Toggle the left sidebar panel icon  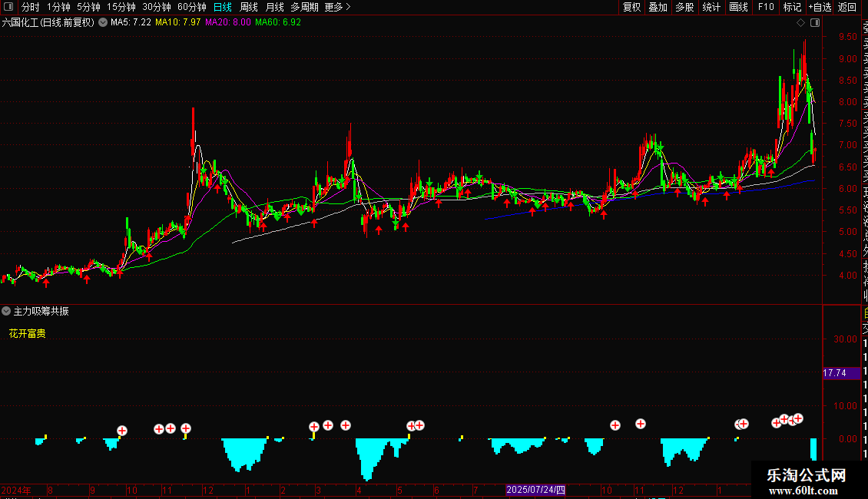click(x=8, y=7)
